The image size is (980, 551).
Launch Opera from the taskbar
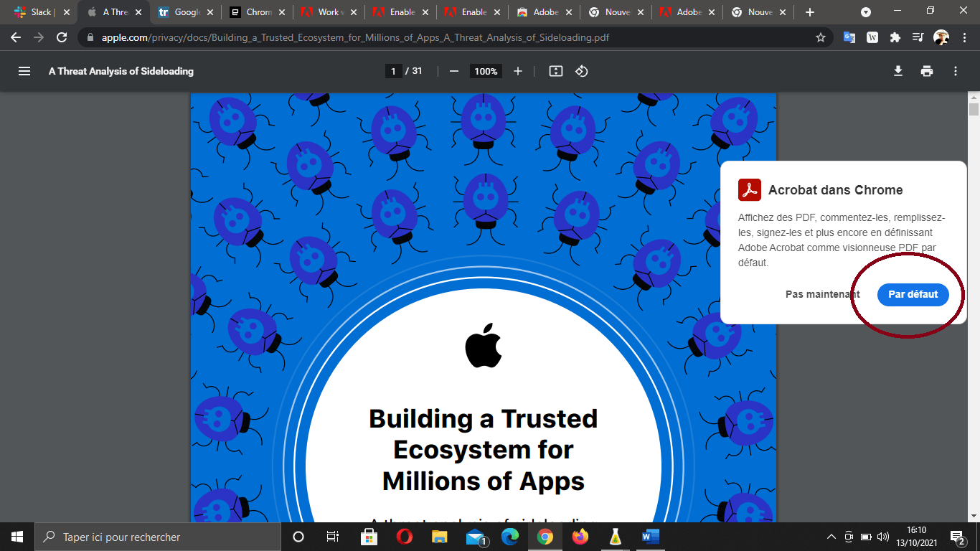point(404,537)
